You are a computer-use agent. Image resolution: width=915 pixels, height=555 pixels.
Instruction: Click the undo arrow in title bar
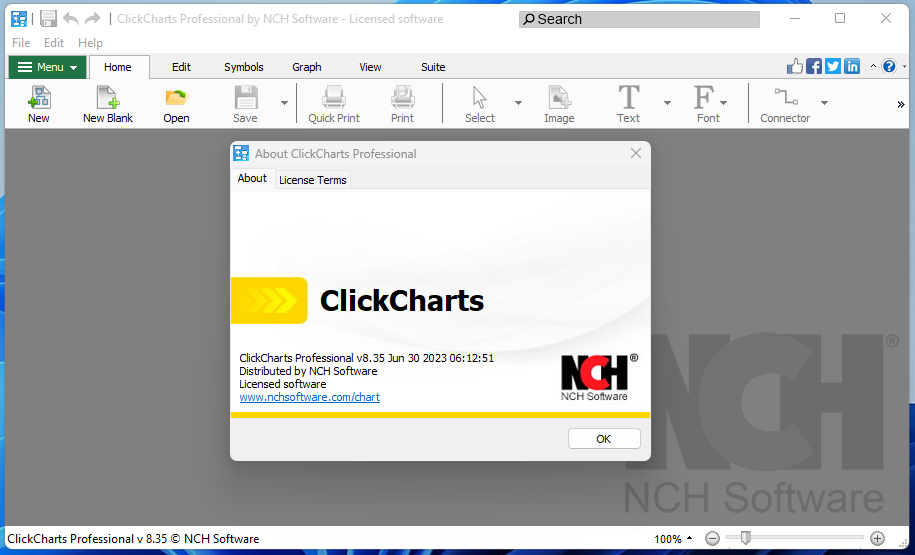71,19
